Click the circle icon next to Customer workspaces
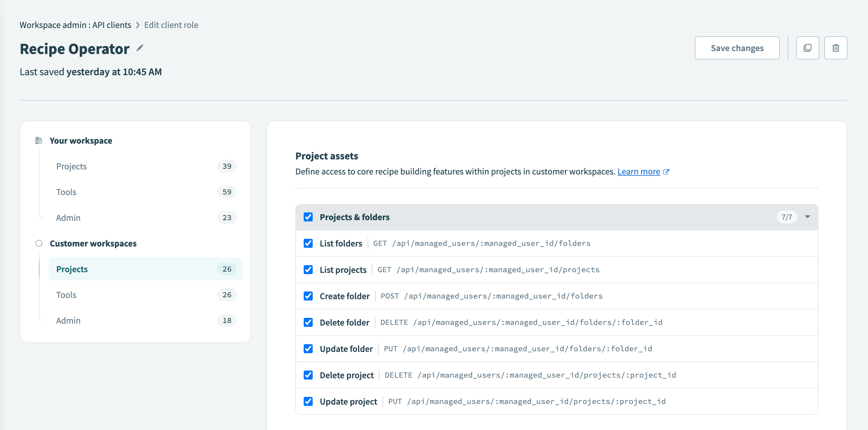The image size is (868, 430). point(39,243)
